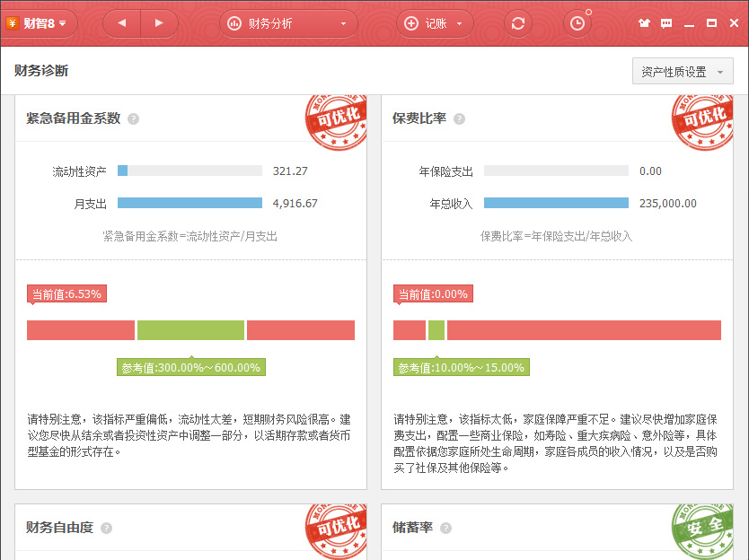
Task: Open the clock reminder icon
Action: click(577, 23)
